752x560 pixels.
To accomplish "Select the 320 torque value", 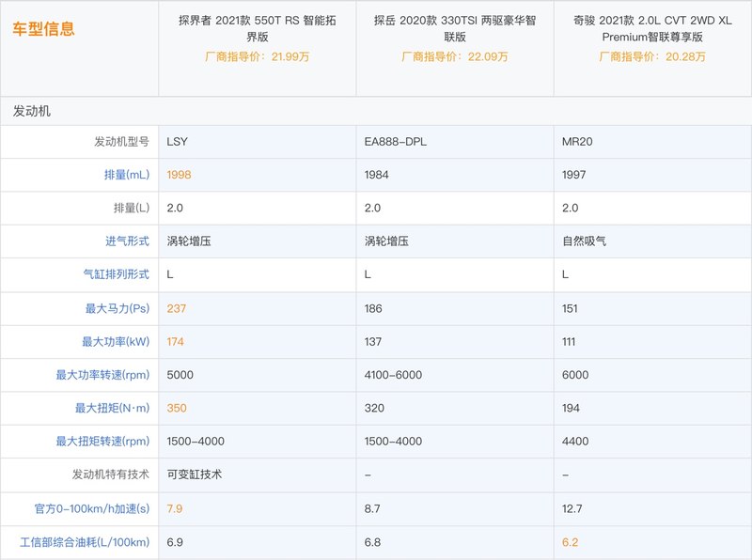I will [374, 408].
